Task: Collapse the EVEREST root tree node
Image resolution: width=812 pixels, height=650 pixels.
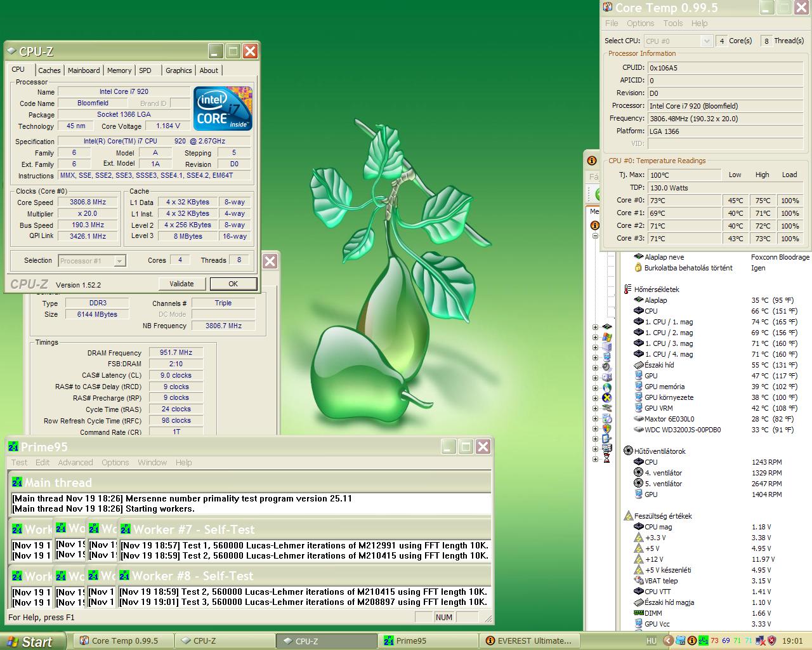Action: click(x=595, y=235)
